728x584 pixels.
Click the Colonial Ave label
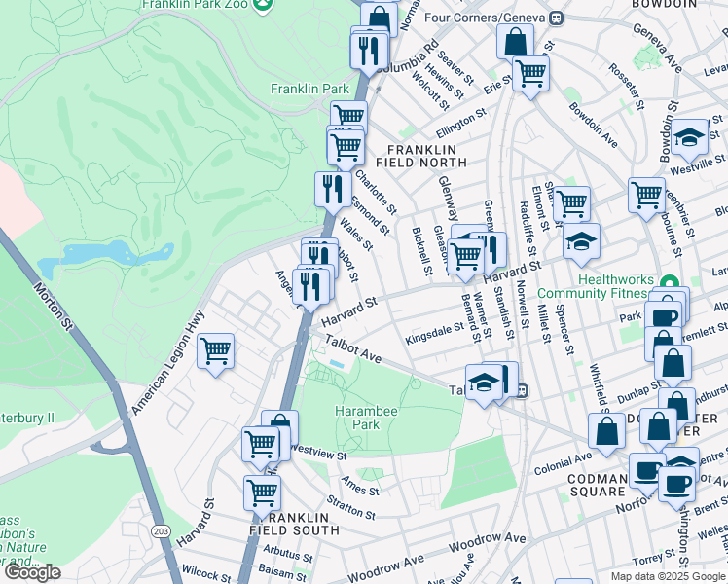[564, 463]
